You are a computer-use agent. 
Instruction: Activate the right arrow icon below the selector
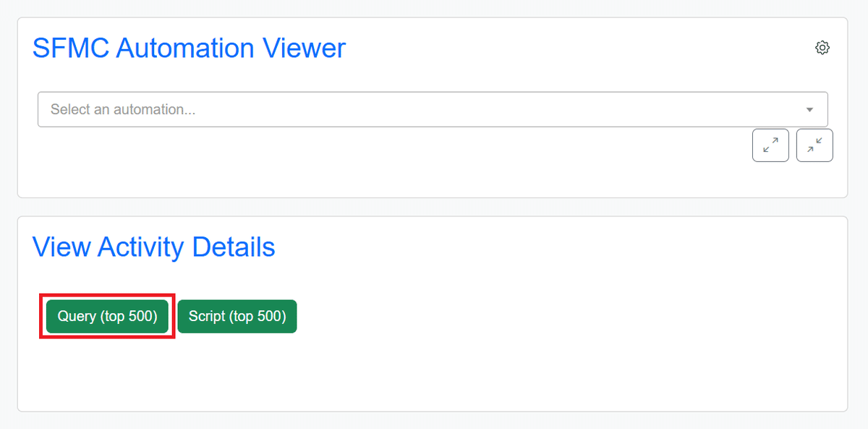click(x=814, y=145)
